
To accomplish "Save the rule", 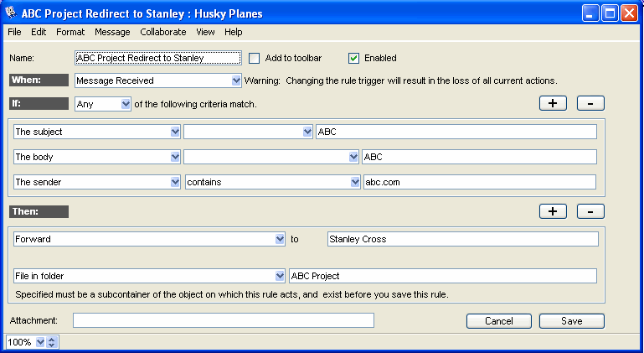I will [x=572, y=321].
